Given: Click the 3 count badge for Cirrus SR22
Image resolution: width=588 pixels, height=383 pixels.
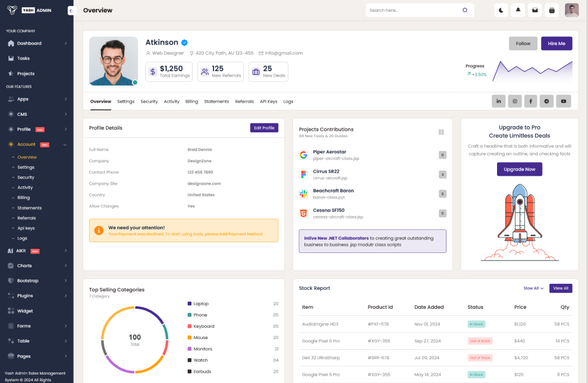Looking at the screenshot, I should pos(442,175).
